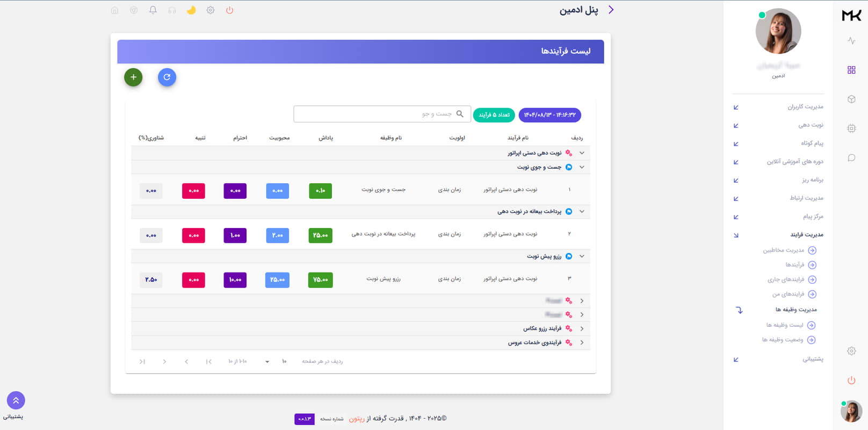Open rows per page dropdown

coord(267,362)
